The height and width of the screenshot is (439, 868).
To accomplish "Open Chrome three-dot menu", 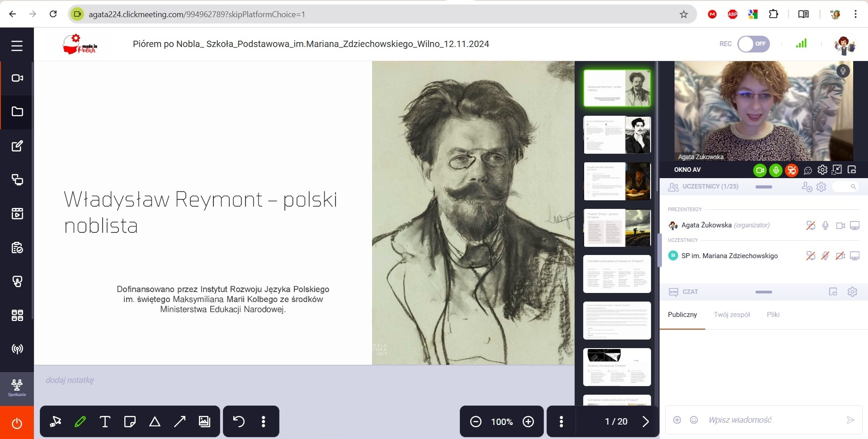I will point(855,14).
